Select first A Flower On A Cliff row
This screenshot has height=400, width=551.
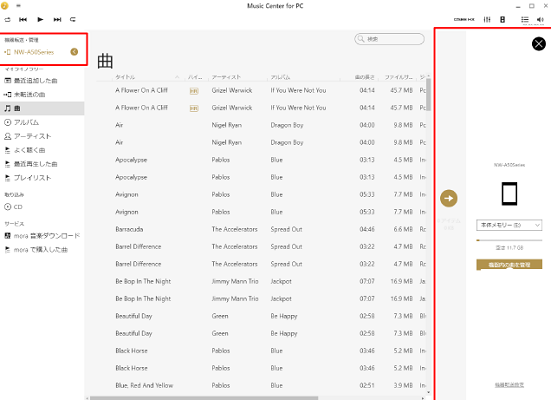click(x=262, y=90)
